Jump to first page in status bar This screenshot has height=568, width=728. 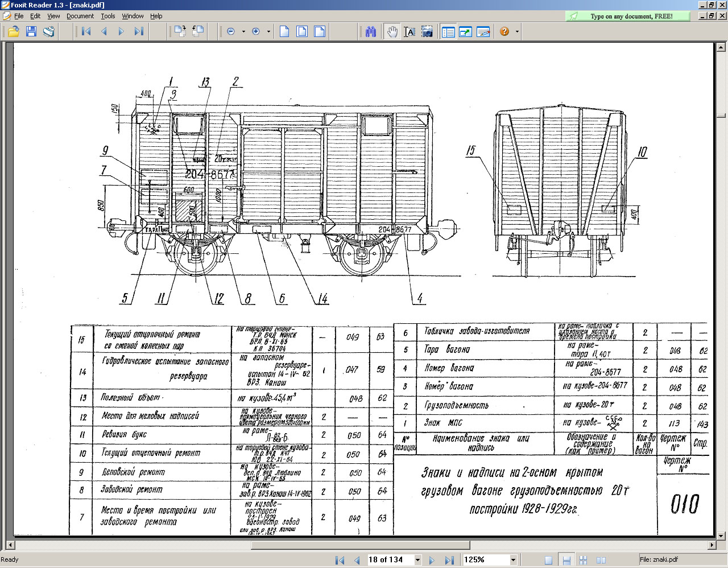[x=340, y=560]
